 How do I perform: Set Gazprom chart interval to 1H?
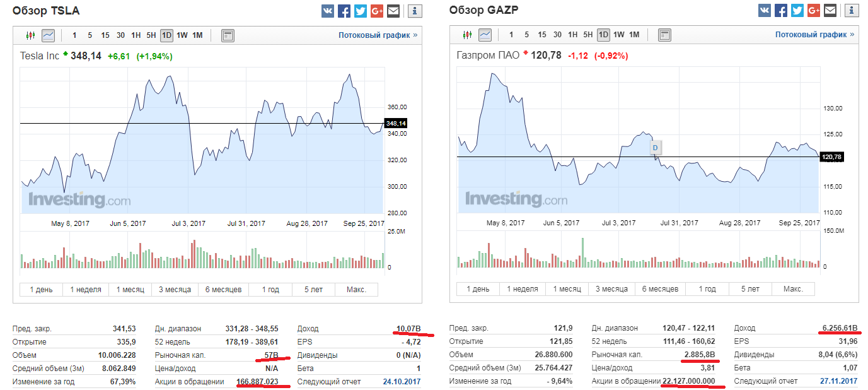[573, 35]
